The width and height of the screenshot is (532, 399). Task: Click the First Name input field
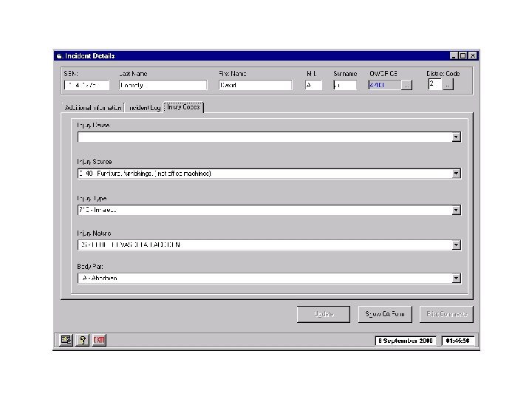point(255,85)
